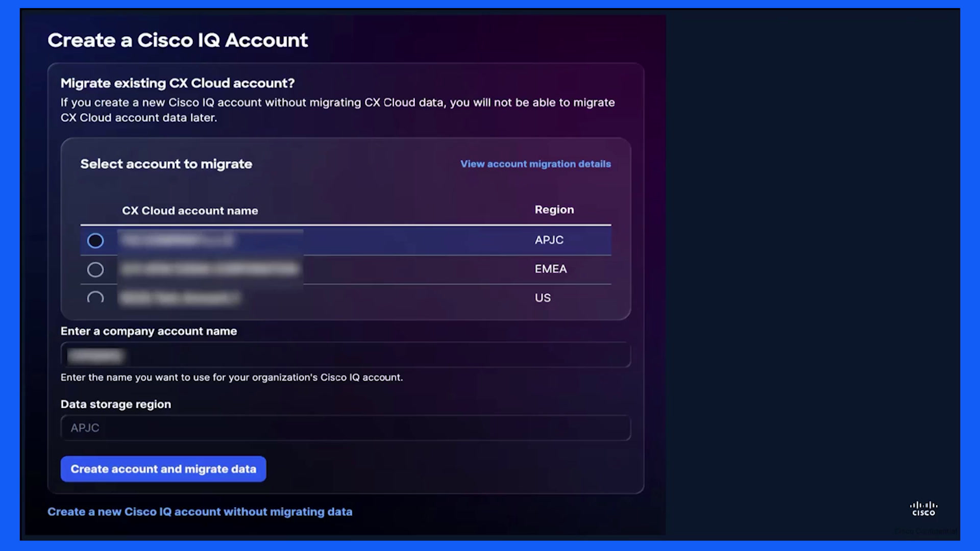This screenshot has height=551, width=980.
Task: Create a new account without migrating data
Action: point(200,512)
